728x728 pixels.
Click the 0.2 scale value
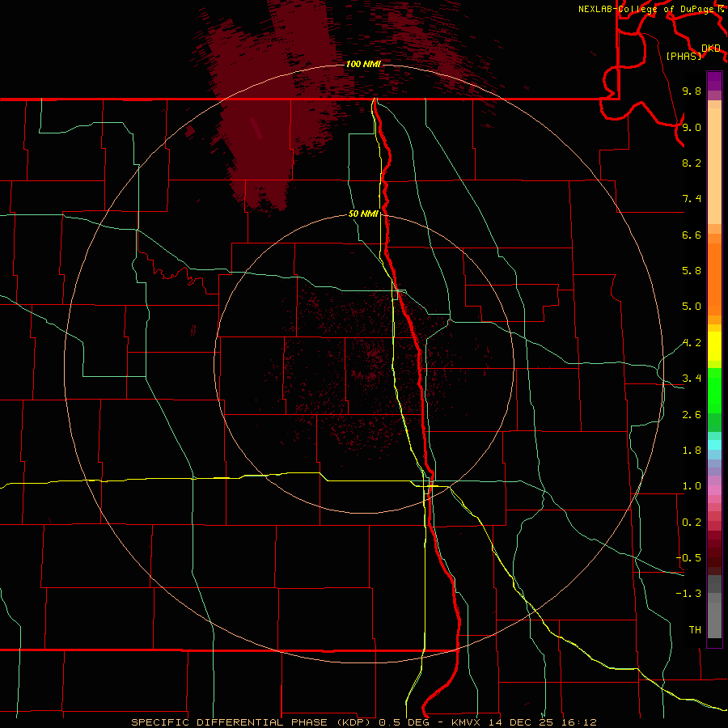(x=692, y=523)
